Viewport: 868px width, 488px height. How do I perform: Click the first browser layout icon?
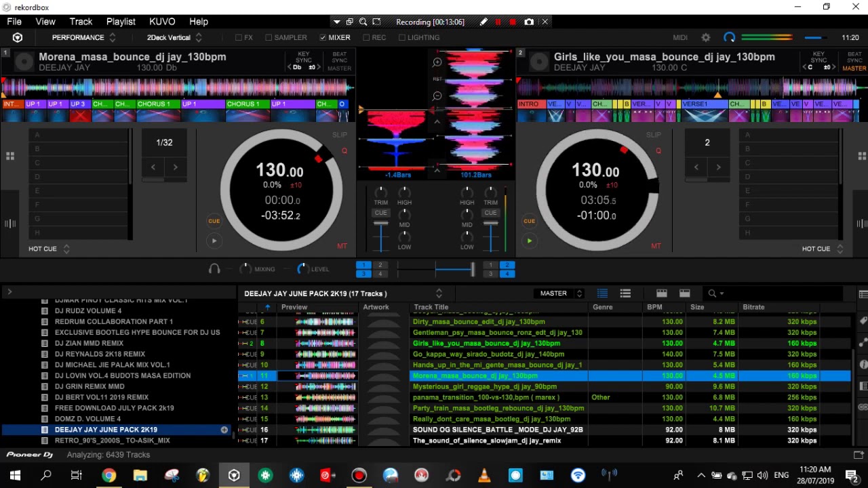pos(662,293)
